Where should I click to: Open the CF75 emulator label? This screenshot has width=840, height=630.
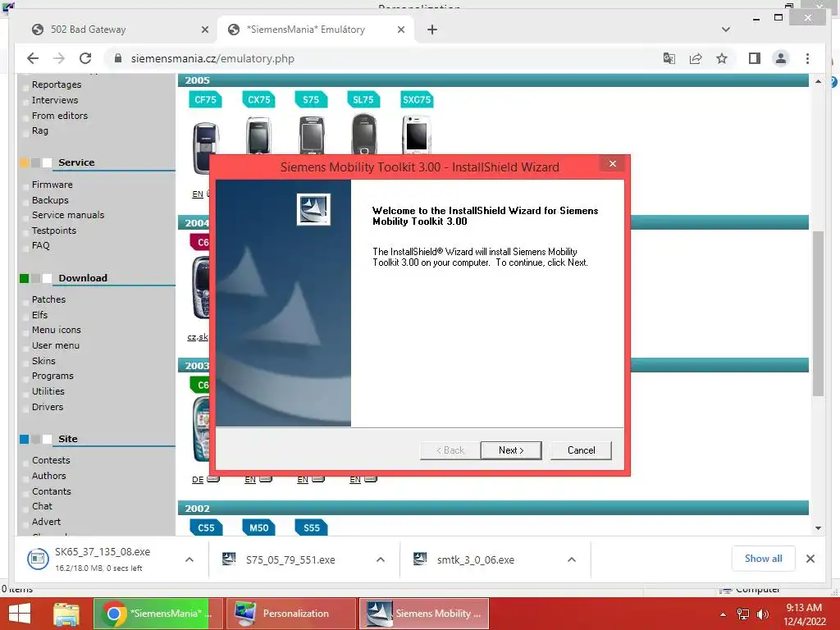coord(205,99)
